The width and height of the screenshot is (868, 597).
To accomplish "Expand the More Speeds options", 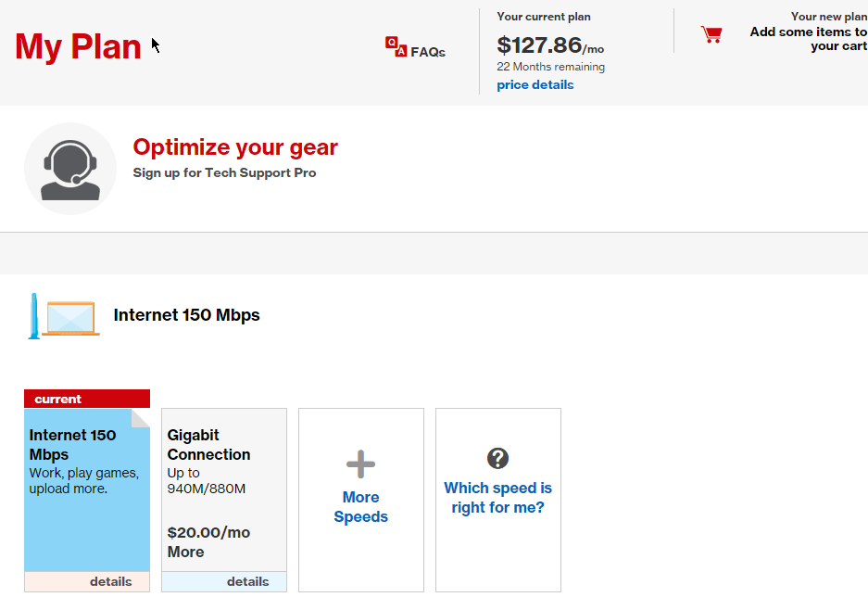I will [361, 500].
